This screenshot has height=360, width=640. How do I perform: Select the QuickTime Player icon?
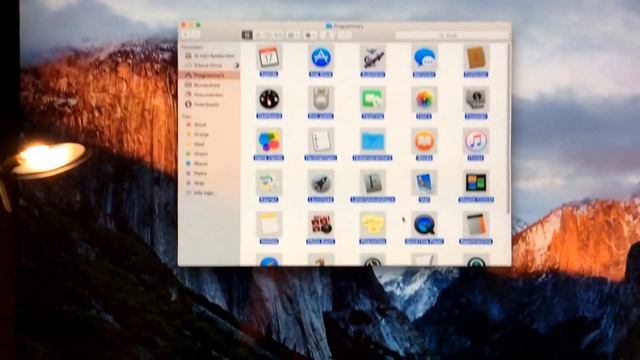coord(424,224)
